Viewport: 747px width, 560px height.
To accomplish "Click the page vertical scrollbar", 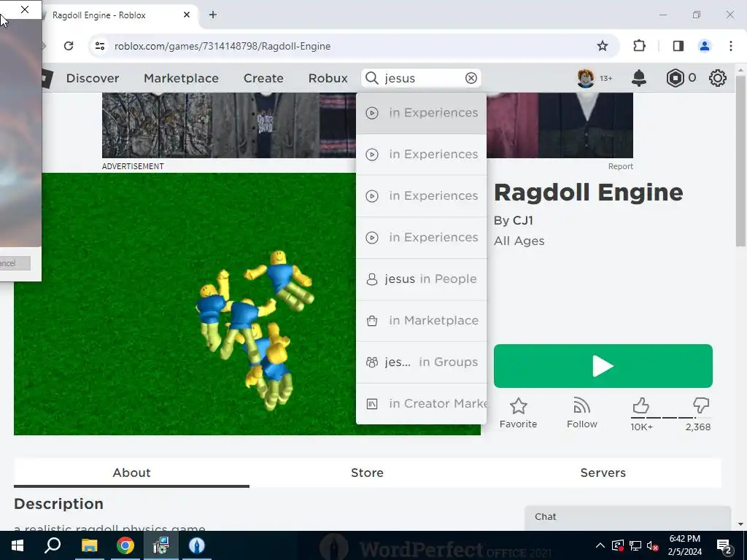I will [740, 160].
